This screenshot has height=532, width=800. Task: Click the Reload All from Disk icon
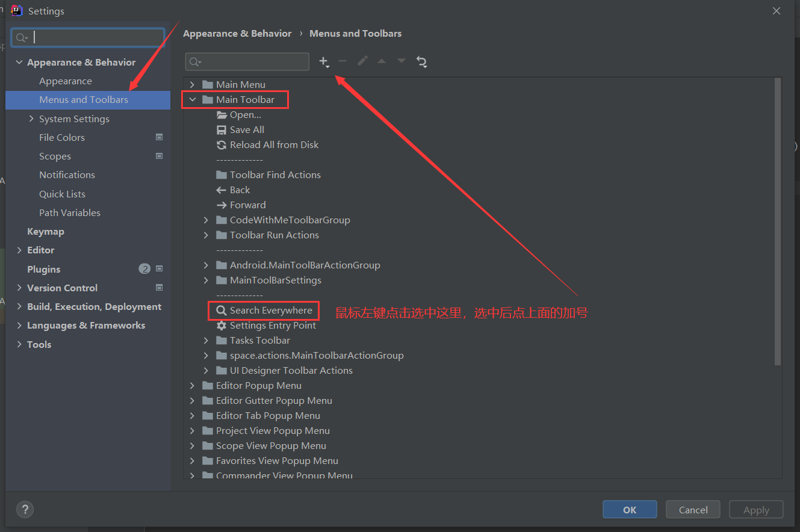[x=222, y=145]
